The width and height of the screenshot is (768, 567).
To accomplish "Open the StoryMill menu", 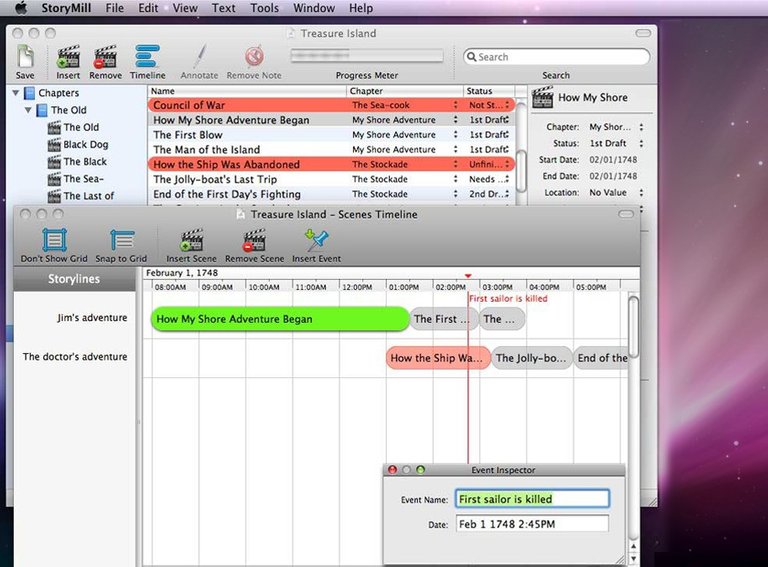I will [x=66, y=8].
